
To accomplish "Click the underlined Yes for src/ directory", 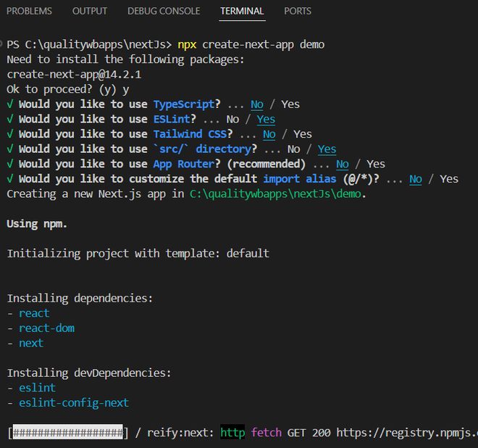I will [x=327, y=149].
